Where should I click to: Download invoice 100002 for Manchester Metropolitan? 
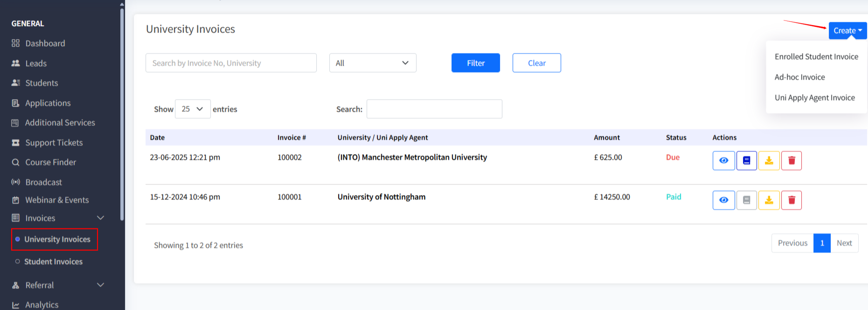coord(769,161)
